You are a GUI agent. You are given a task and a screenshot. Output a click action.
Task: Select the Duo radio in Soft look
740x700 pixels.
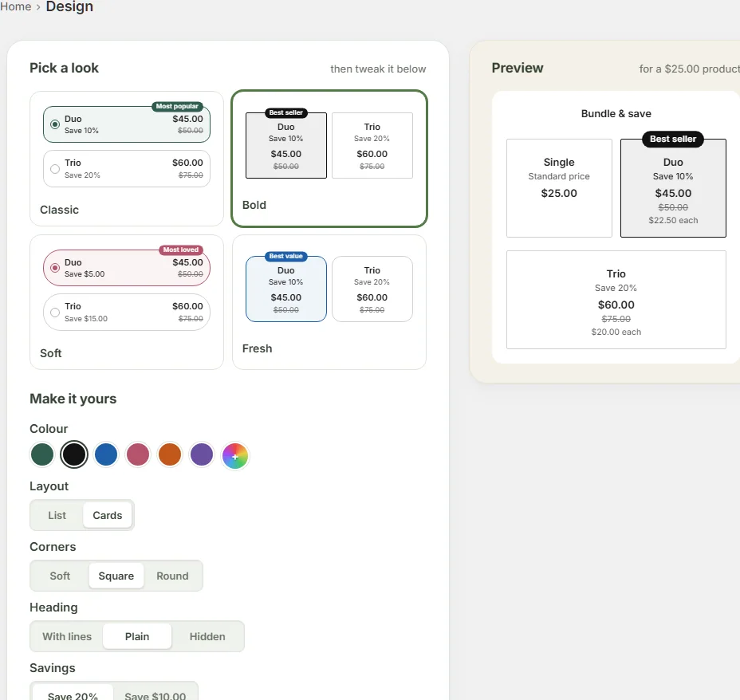coord(55,268)
